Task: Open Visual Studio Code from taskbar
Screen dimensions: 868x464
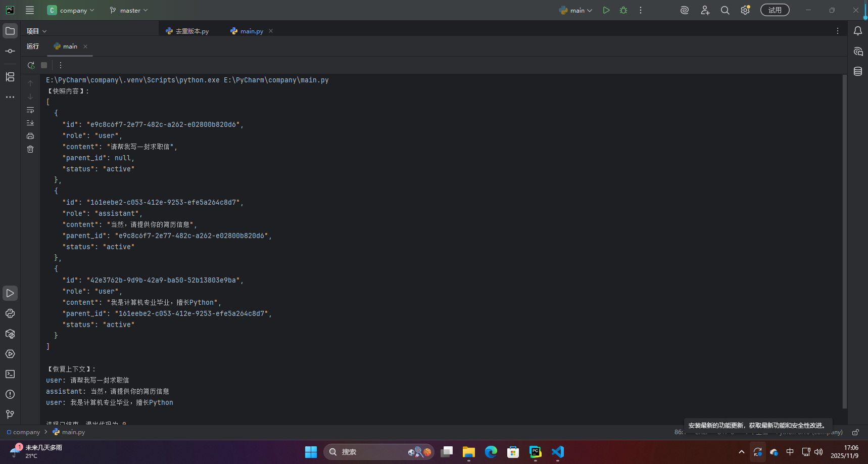Action: pos(558,452)
